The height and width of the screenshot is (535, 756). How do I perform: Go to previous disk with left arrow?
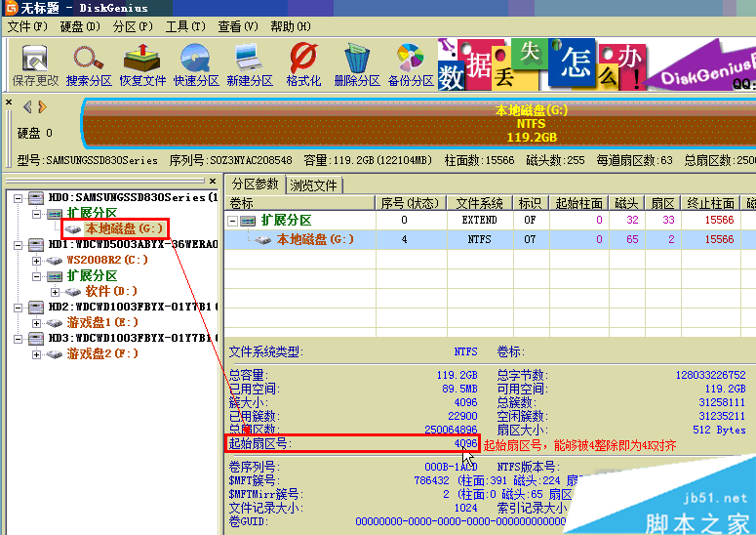(x=28, y=106)
